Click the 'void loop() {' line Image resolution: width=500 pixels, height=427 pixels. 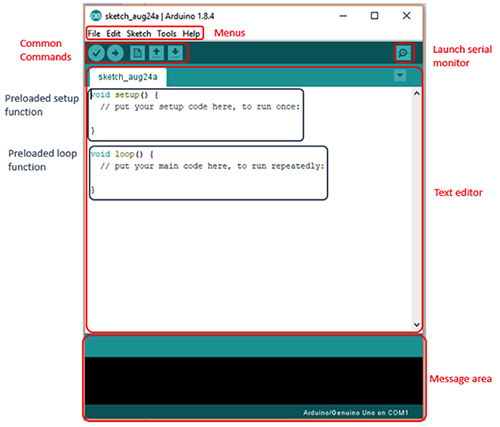pos(122,154)
